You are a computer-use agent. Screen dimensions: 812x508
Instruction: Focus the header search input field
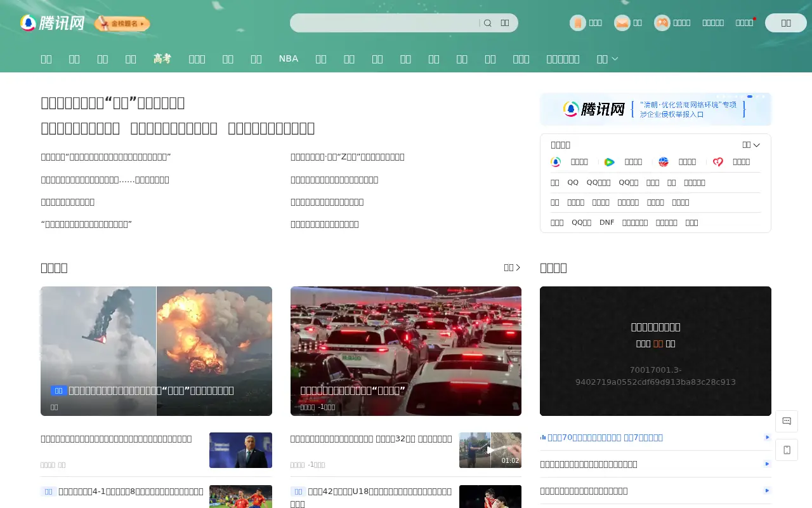384,23
